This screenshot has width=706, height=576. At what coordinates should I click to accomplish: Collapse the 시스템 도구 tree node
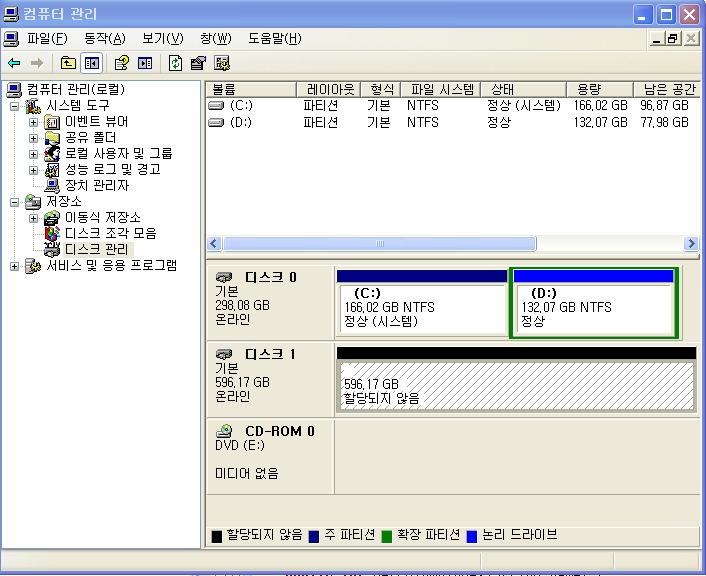[14, 106]
